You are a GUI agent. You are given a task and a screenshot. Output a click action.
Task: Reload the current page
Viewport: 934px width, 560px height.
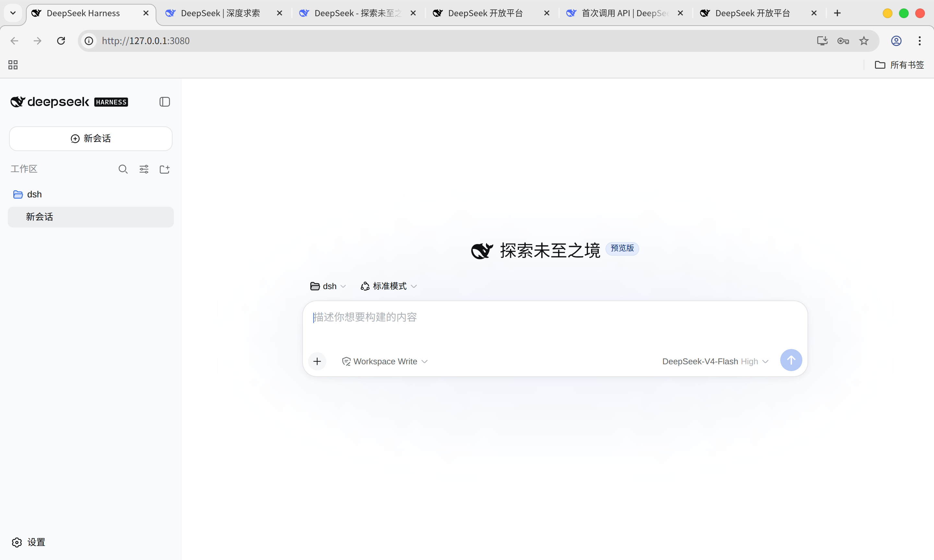tap(61, 41)
